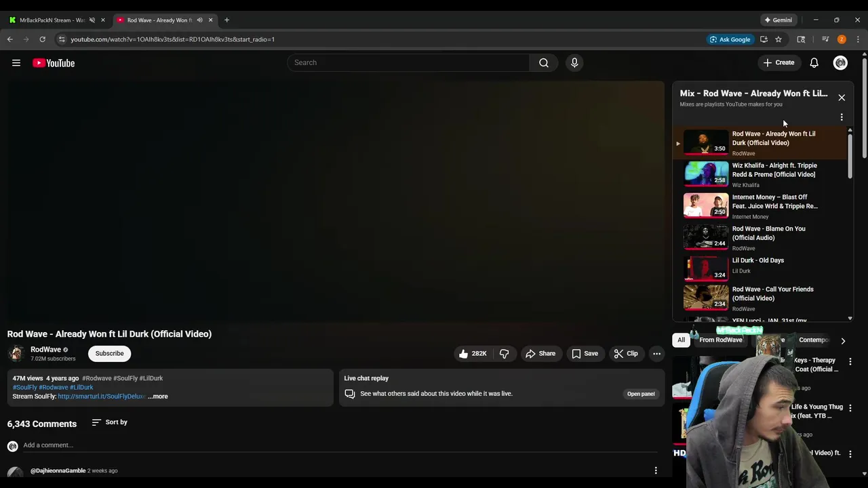The width and height of the screenshot is (868, 488).
Task: Start voice search with microphone icon
Action: point(574,62)
